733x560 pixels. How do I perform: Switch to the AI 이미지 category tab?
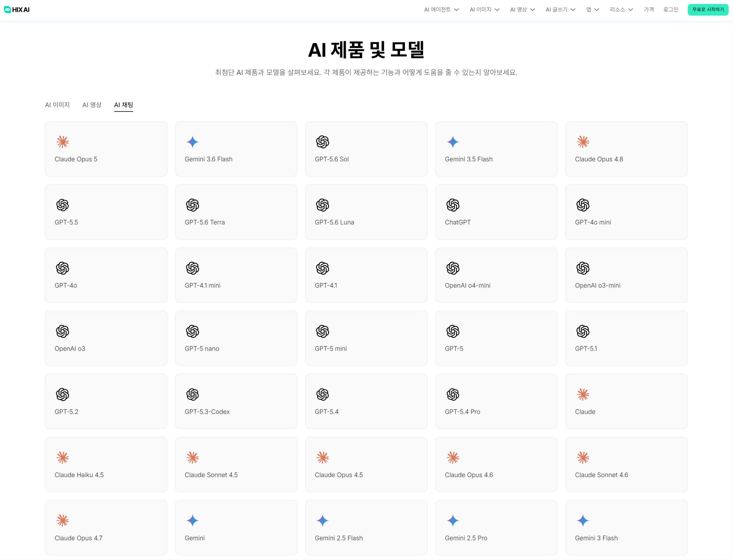(57, 105)
